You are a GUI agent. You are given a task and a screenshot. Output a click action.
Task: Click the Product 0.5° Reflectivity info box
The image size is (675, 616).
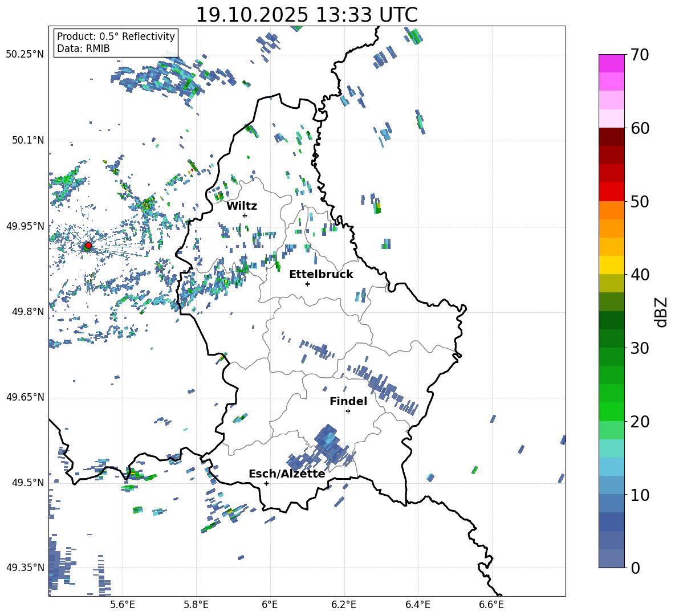(116, 43)
